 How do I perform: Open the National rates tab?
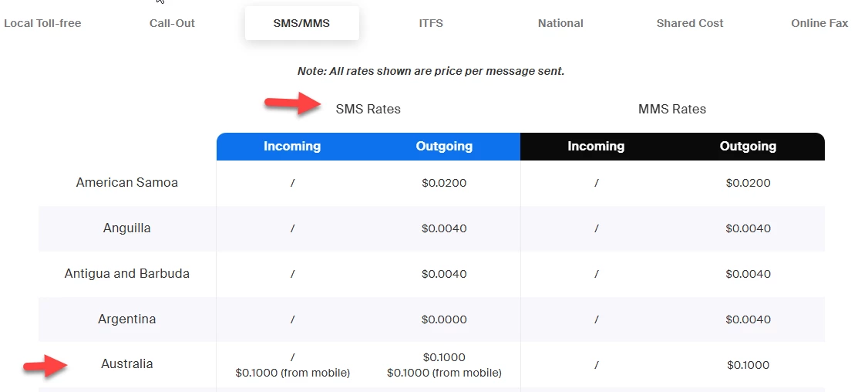click(x=560, y=23)
